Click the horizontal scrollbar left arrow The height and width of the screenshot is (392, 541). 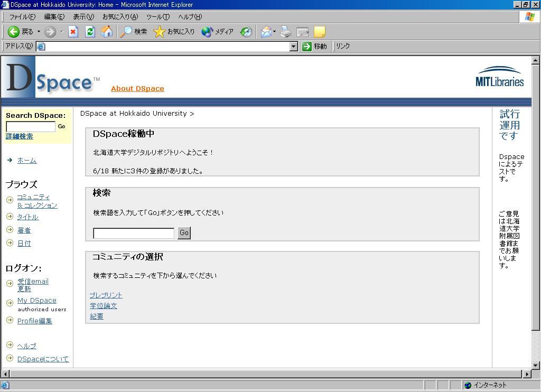(5, 374)
